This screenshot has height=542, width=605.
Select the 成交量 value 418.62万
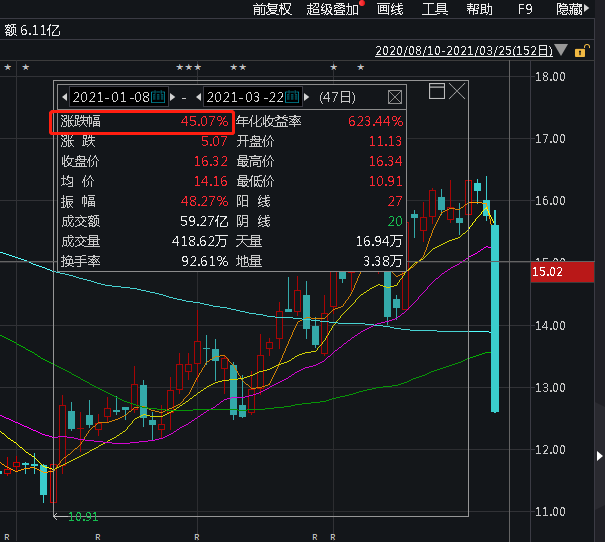tap(200, 241)
